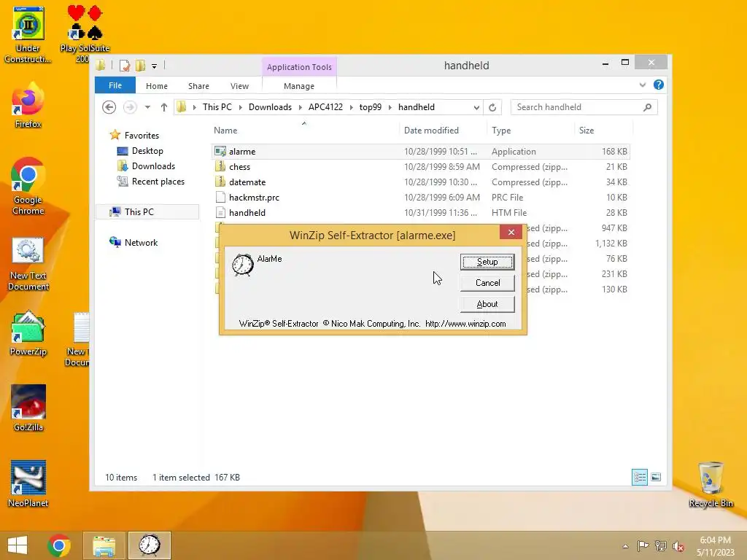This screenshot has height=560, width=747.
Task: Close the WinZip Self-Extractor dialog
Action: click(511, 232)
